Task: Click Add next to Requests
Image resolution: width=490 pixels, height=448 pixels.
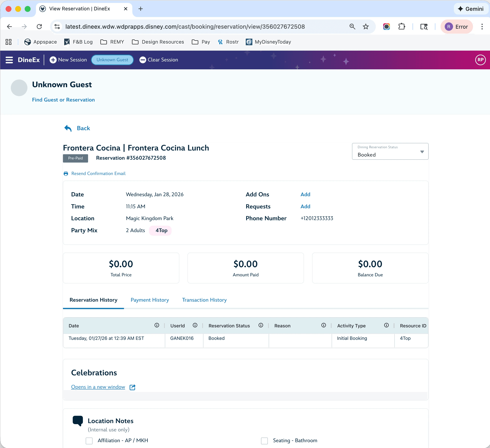Action: (305, 206)
